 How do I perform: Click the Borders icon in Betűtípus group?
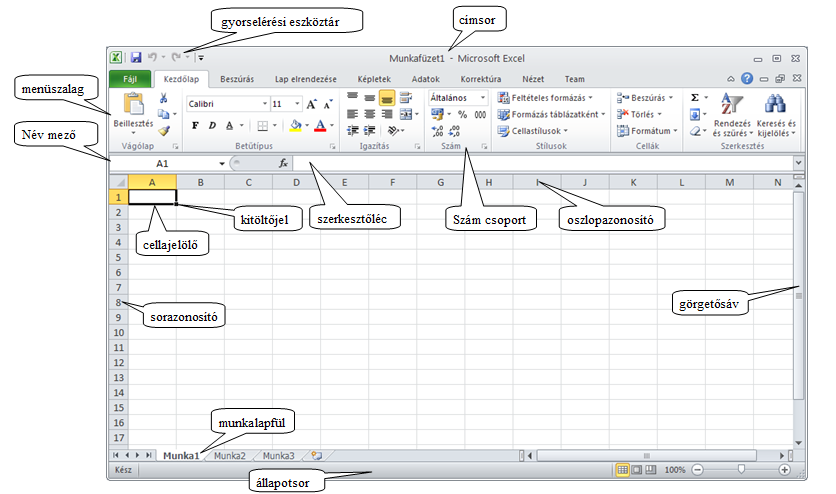click(262, 126)
